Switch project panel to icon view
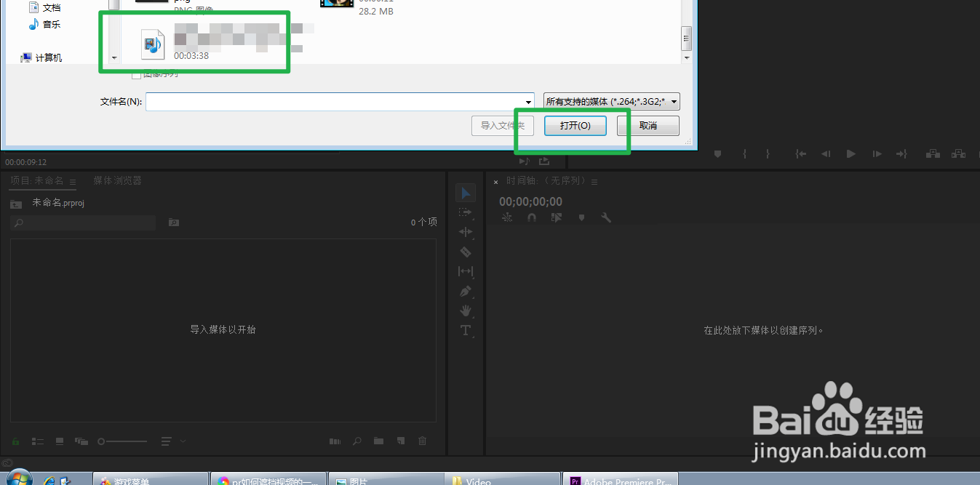This screenshot has height=485, width=980. click(60, 441)
